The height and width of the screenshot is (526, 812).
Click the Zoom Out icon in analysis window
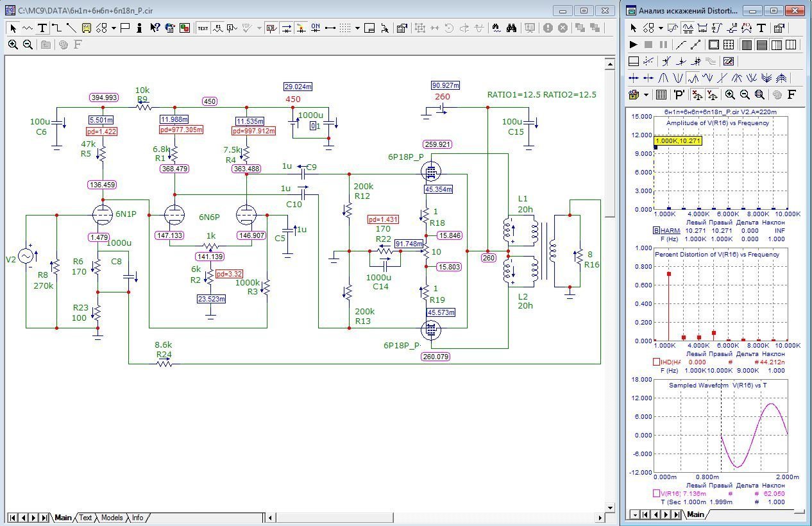pos(745,95)
